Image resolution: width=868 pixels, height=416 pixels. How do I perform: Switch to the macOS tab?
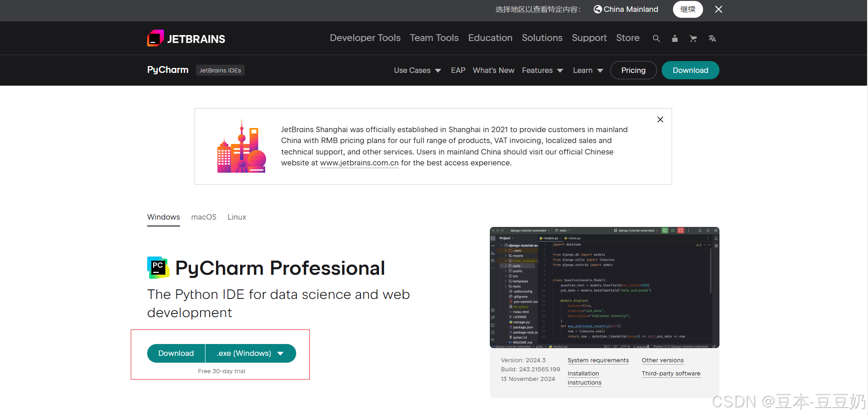click(x=204, y=217)
